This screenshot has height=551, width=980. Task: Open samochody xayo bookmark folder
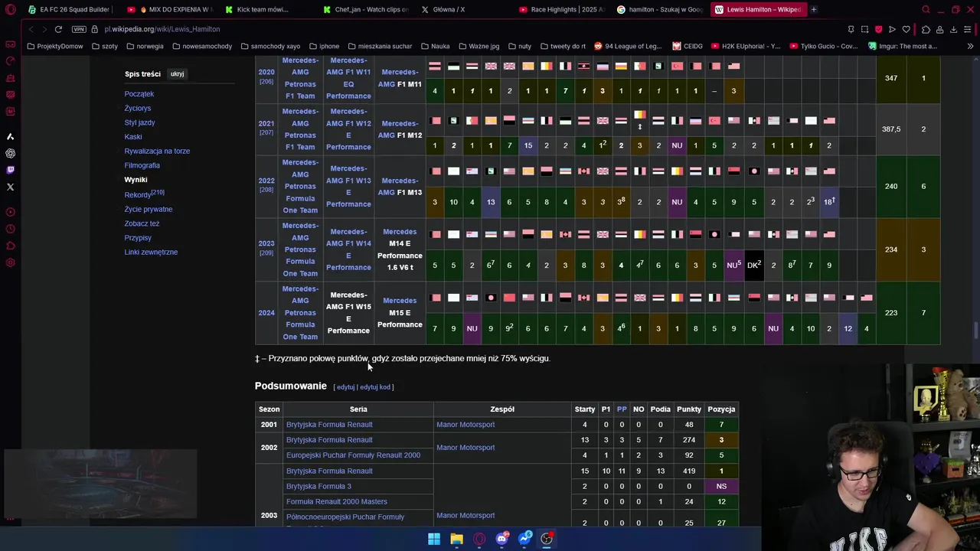pos(270,46)
